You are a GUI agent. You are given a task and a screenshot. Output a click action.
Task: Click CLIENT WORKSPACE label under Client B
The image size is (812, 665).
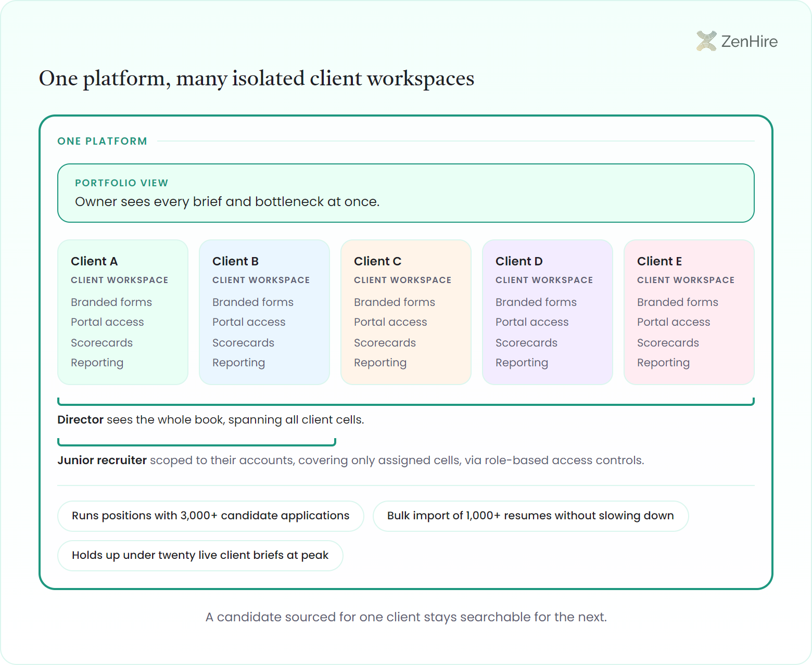[261, 280]
